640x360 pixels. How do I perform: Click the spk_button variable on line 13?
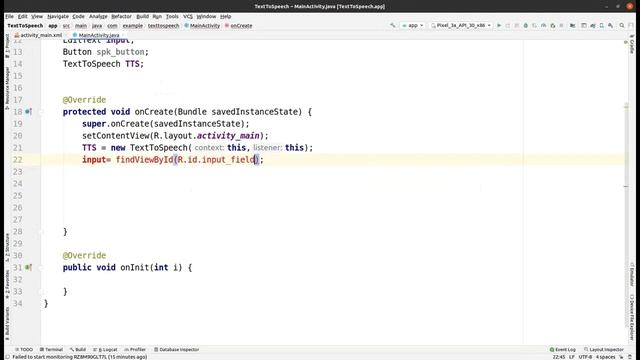(120, 52)
